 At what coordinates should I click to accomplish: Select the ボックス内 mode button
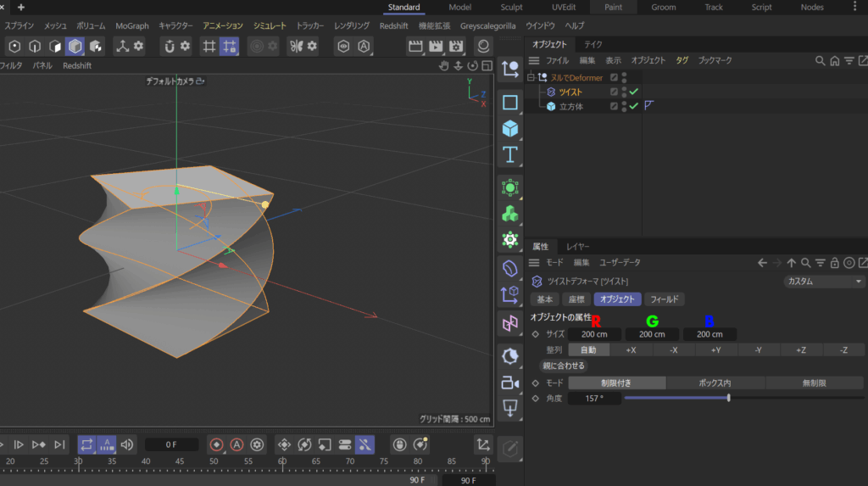pos(715,383)
